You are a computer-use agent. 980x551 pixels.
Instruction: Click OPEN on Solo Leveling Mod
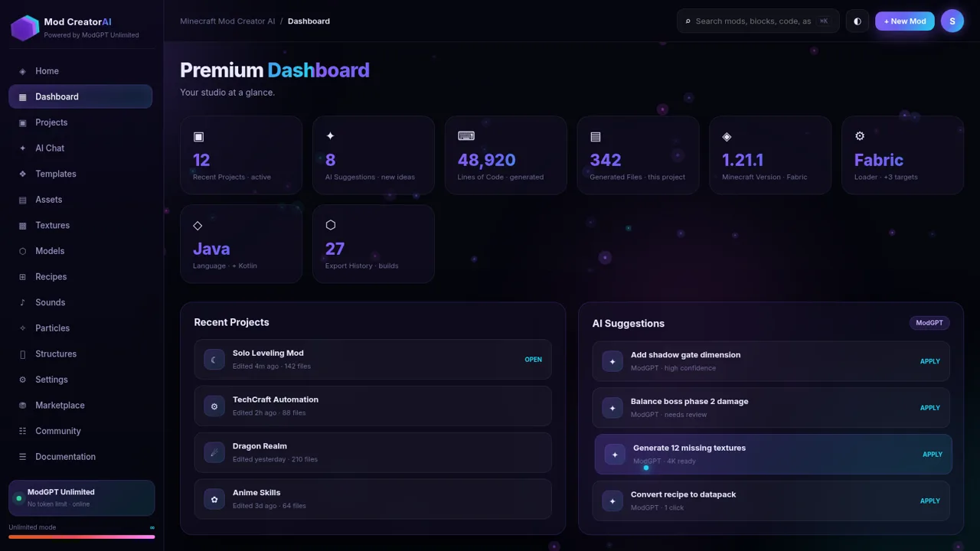pos(533,360)
